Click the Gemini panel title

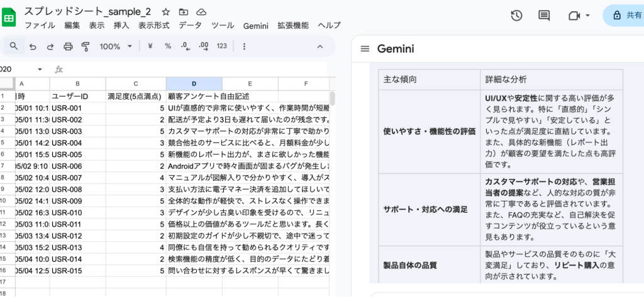point(396,49)
